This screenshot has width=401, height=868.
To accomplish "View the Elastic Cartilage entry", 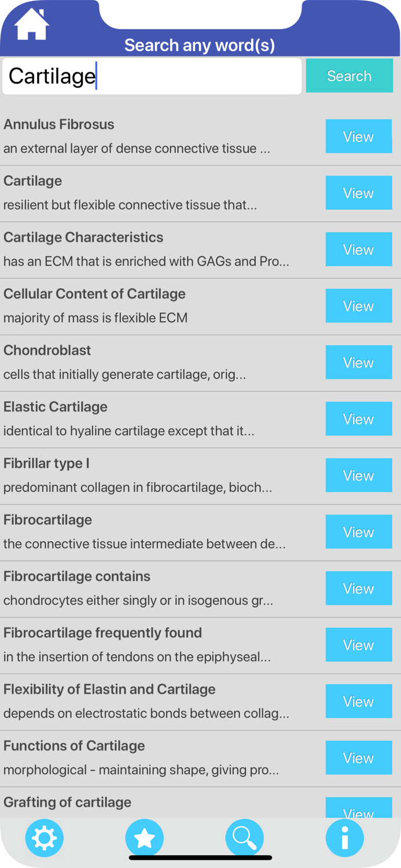I will point(358,419).
